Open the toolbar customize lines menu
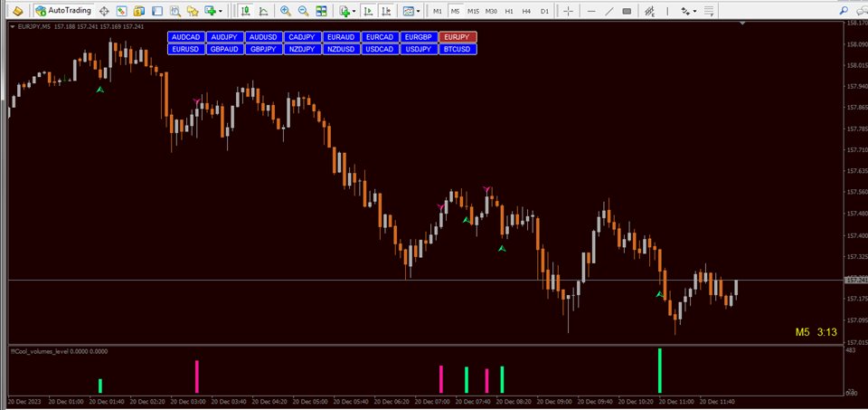 [709, 11]
